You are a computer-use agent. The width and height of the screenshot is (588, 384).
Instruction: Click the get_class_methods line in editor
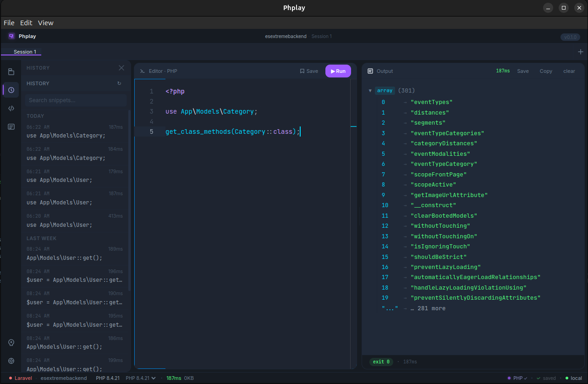[x=232, y=132]
